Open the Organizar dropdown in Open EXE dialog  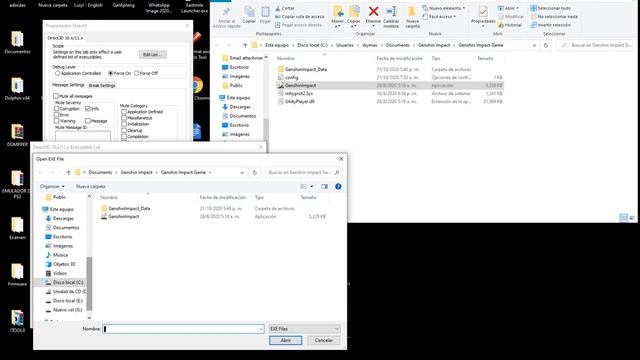coord(52,187)
